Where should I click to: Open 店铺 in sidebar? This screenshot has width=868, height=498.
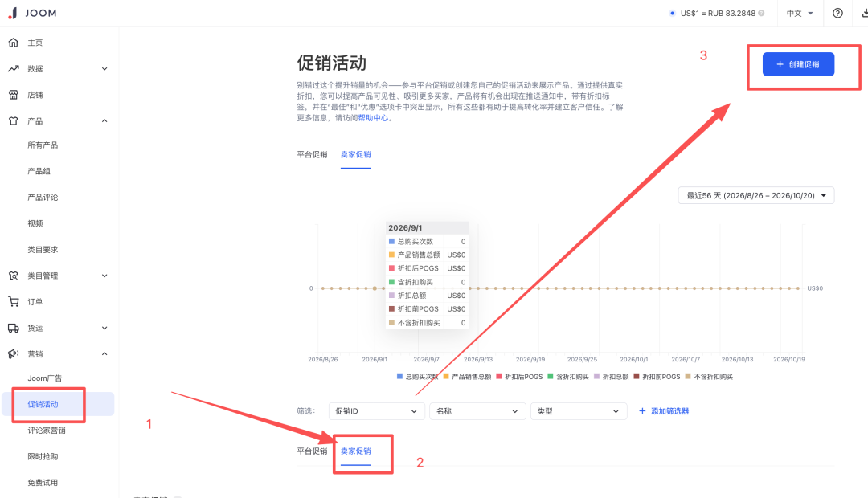click(x=35, y=95)
